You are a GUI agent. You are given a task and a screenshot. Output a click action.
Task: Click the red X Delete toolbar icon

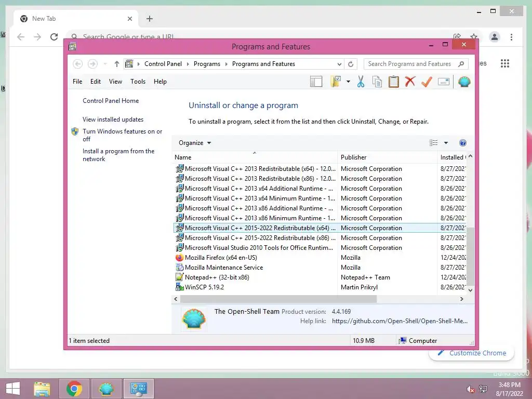[410, 82]
